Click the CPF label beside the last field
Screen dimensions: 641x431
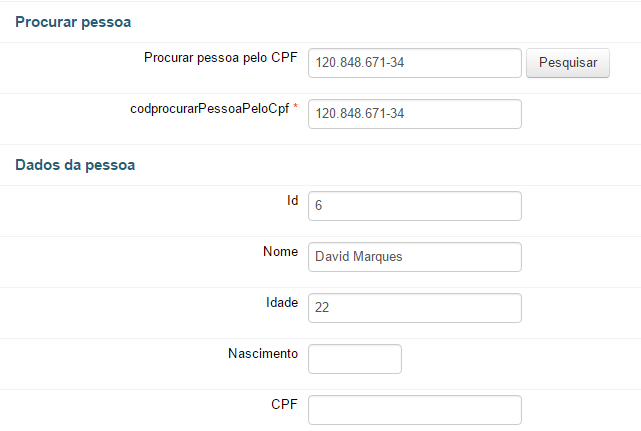[284, 404]
